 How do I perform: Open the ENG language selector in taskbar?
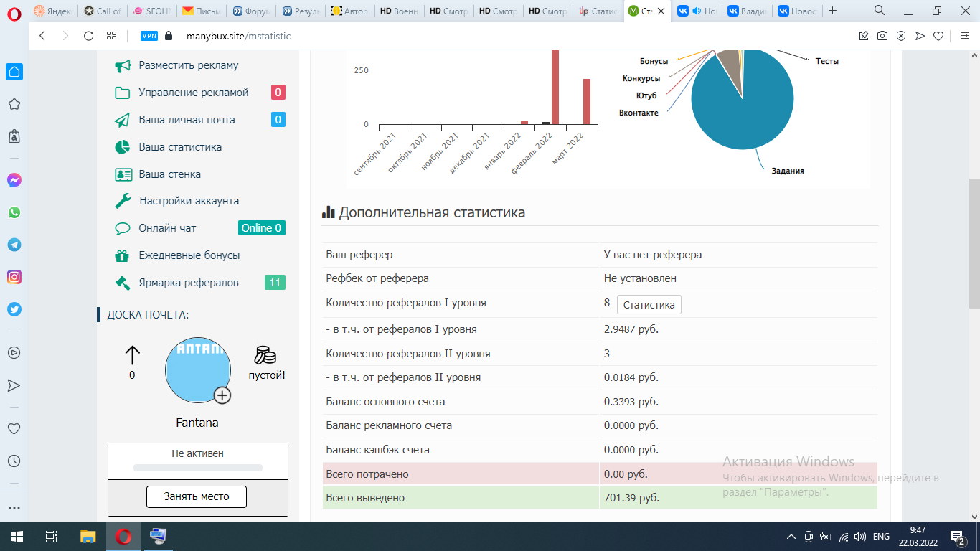point(881,536)
